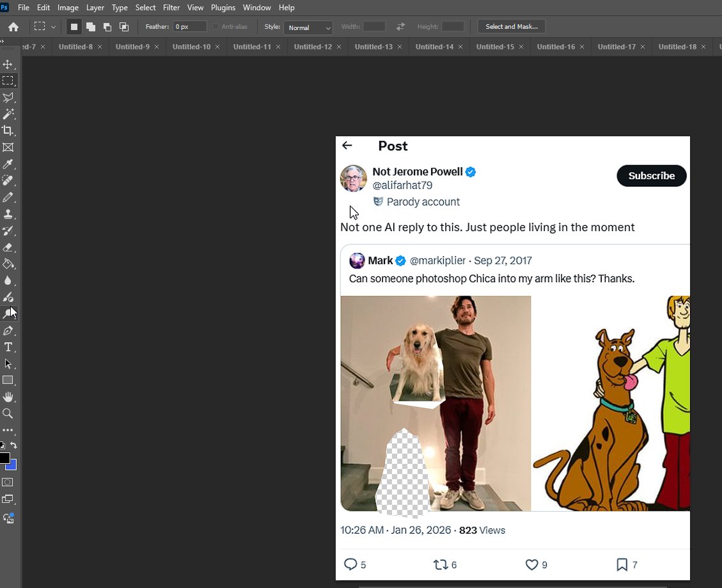Click the Home icon in options bar
The image size is (722, 588).
pyautogui.click(x=13, y=27)
